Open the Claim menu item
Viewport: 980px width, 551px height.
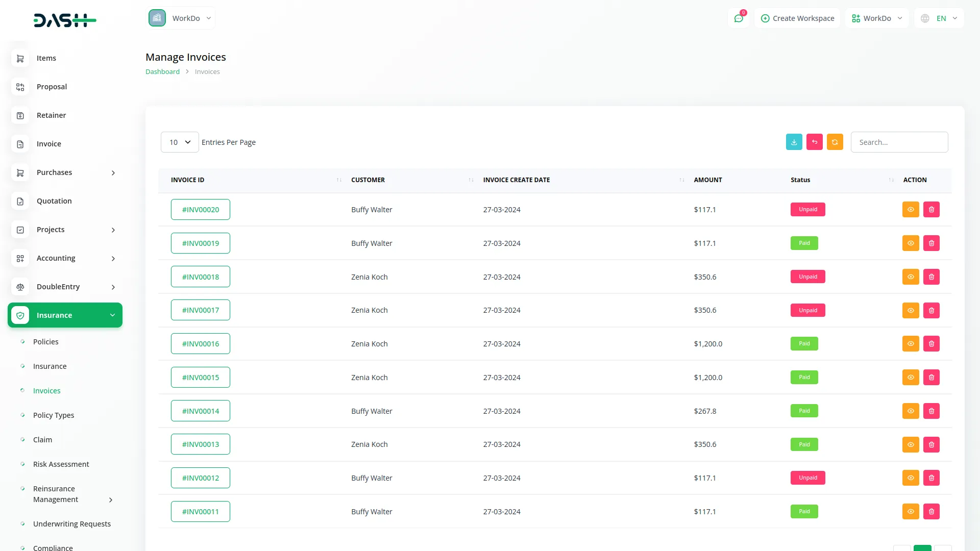pyautogui.click(x=42, y=439)
